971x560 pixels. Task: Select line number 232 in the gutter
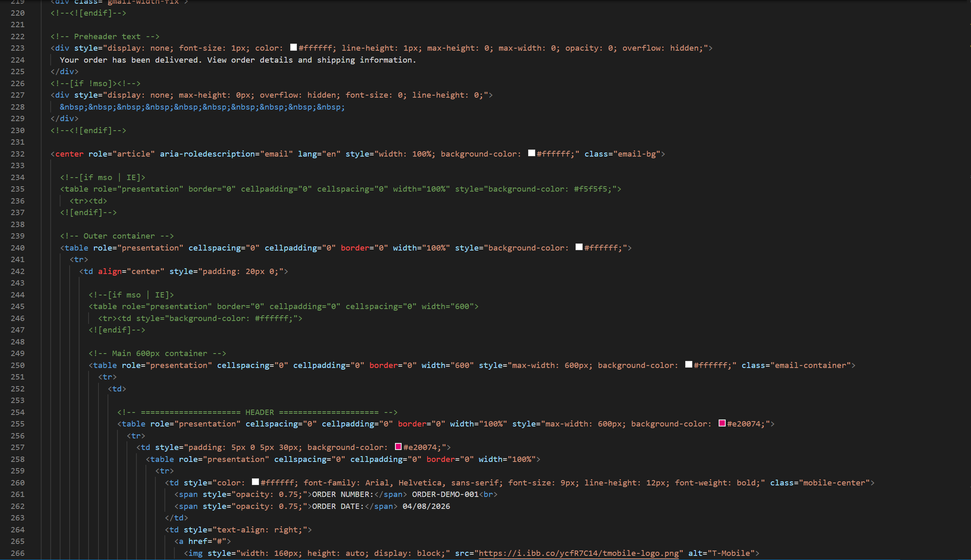tap(17, 154)
